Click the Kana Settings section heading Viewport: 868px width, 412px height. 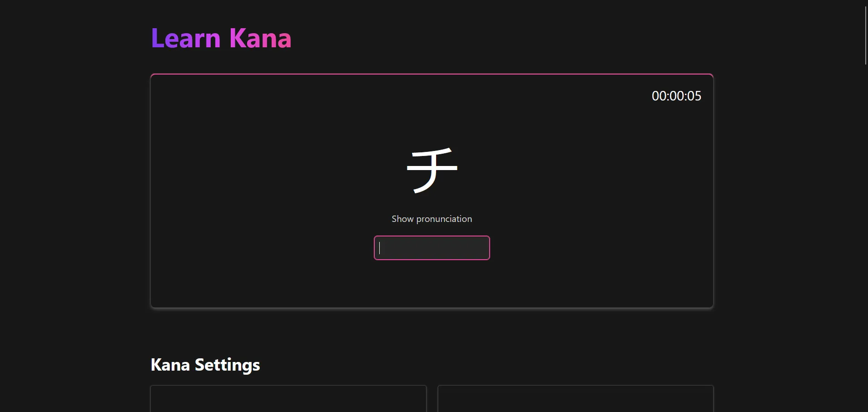click(x=205, y=364)
